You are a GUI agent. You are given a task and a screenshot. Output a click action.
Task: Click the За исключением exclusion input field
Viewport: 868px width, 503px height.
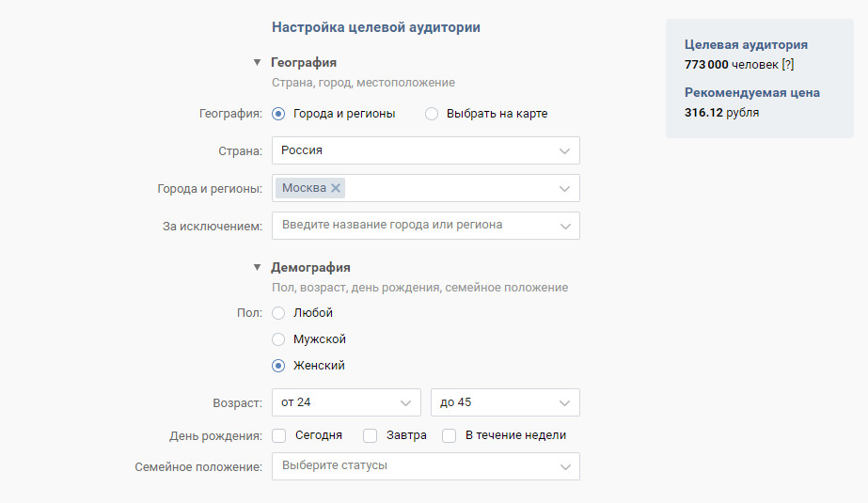click(414, 226)
